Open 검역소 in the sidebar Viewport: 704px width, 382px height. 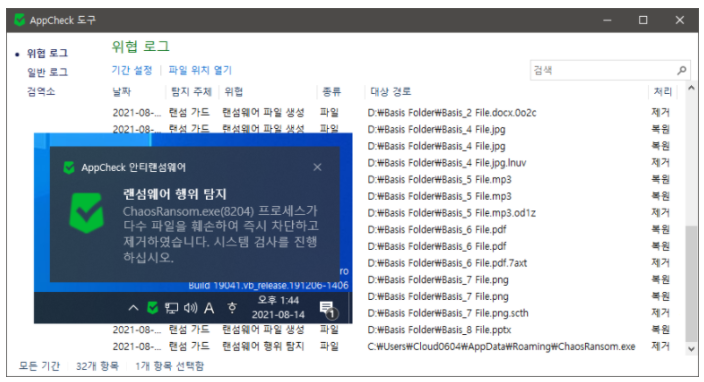(41, 92)
